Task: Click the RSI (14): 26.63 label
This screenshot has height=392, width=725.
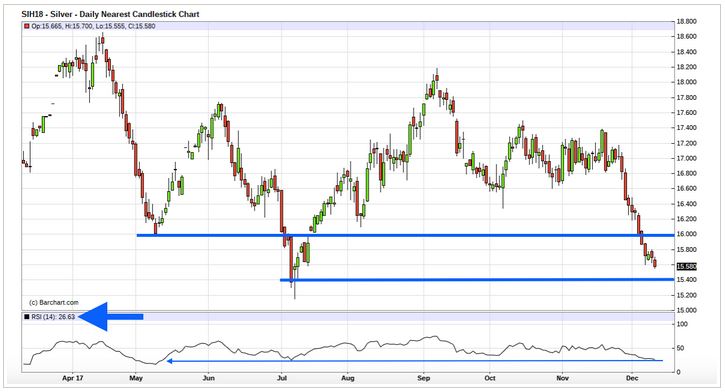Action: (x=53, y=317)
